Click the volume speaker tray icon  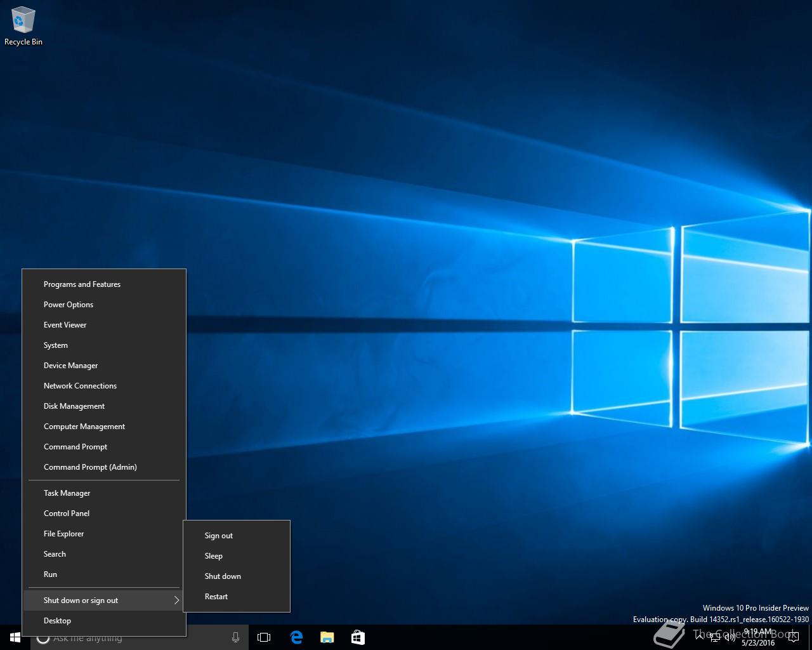(x=730, y=638)
